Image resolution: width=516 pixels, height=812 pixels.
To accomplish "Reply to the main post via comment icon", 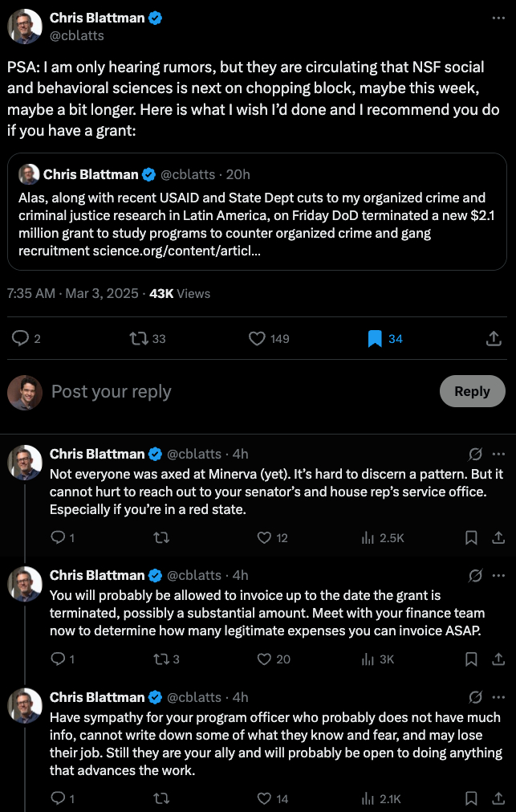I will [x=22, y=339].
